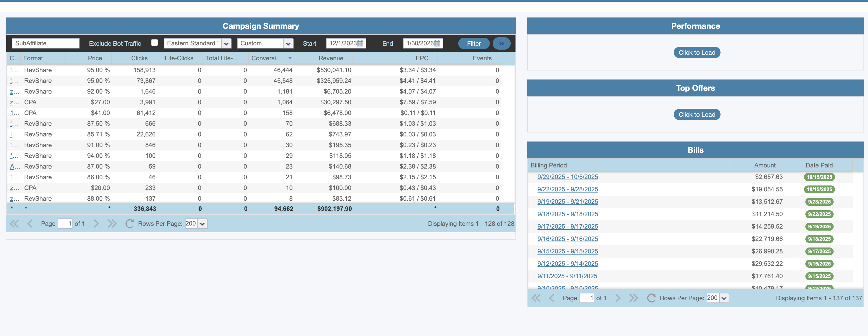
Task: Enable the Exclude Bot Traffic checkbox
Action: [x=154, y=42]
